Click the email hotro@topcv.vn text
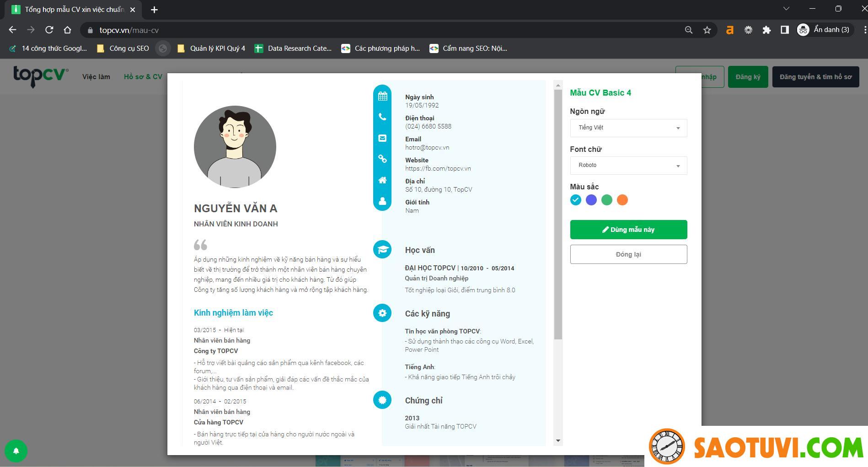The width and height of the screenshot is (868, 467). pos(427,148)
